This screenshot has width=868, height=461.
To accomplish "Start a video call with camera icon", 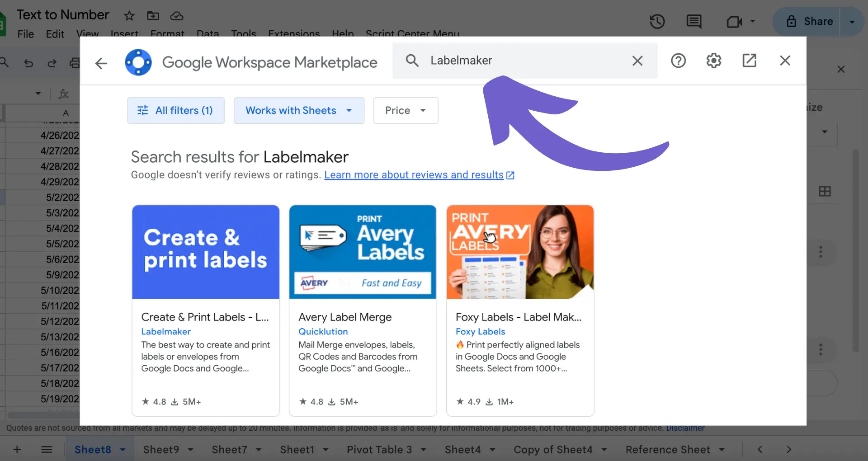I will [x=734, y=21].
